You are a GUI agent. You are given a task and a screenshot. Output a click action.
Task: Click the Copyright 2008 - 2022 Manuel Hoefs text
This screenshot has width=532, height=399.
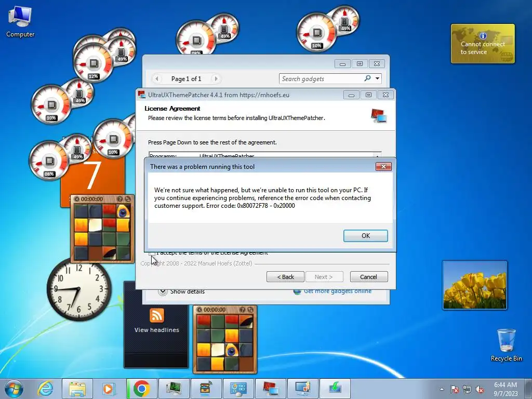coord(196,263)
